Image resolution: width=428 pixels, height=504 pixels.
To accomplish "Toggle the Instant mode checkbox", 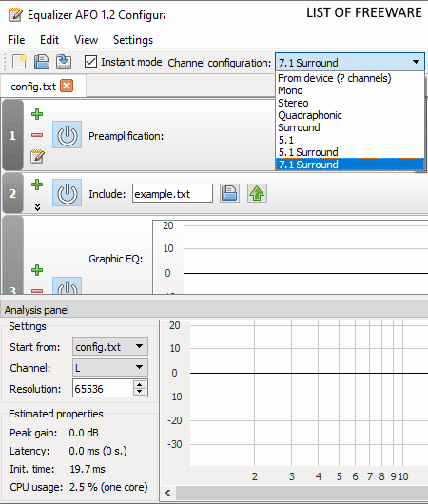I will 90,62.
